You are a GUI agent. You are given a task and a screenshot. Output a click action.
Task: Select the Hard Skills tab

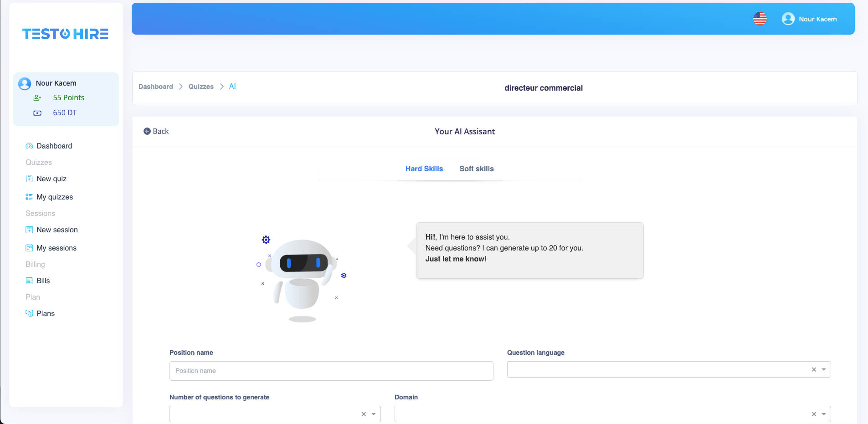[x=424, y=169]
